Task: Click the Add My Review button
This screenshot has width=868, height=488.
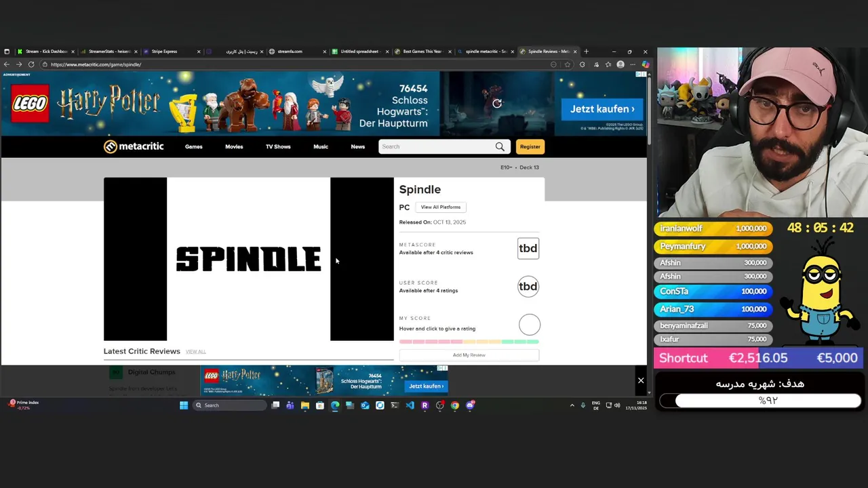Action: pyautogui.click(x=469, y=355)
